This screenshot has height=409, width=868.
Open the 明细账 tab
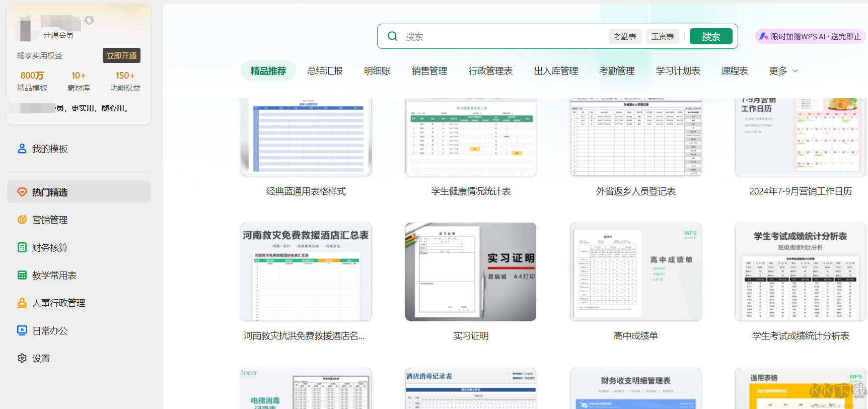click(x=378, y=71)
